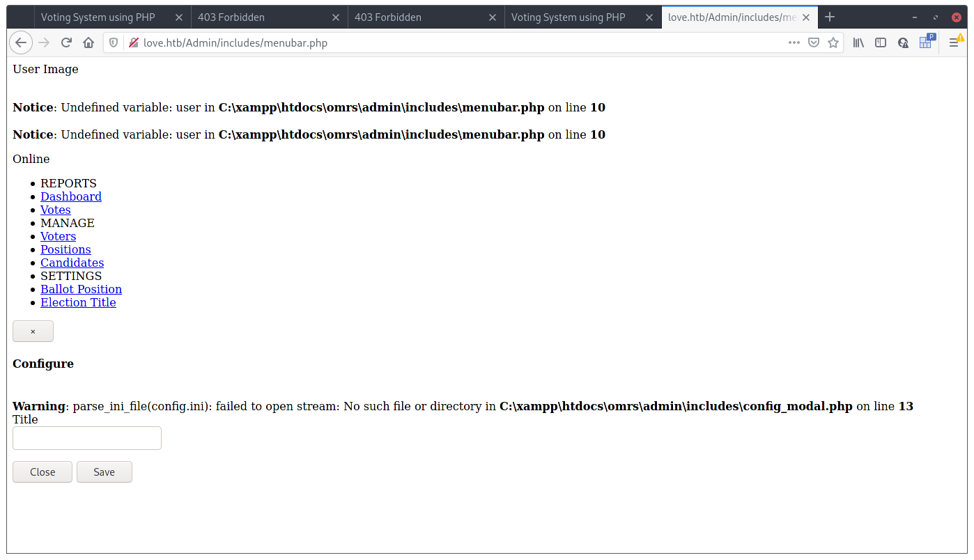Click the forward navigation arrow

pos(43,42)
